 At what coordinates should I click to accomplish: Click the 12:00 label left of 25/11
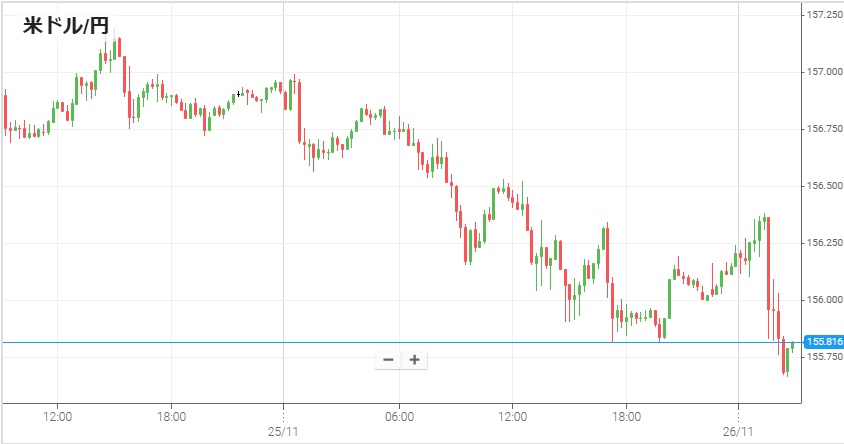(x=57, y=415)
